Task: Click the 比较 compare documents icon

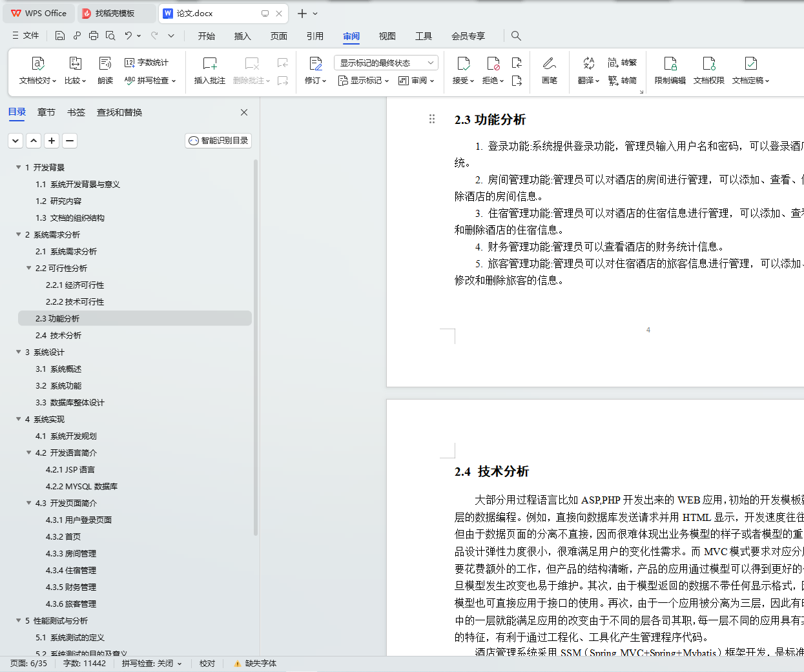Action: pyautogui.click(x=75, y=63)
